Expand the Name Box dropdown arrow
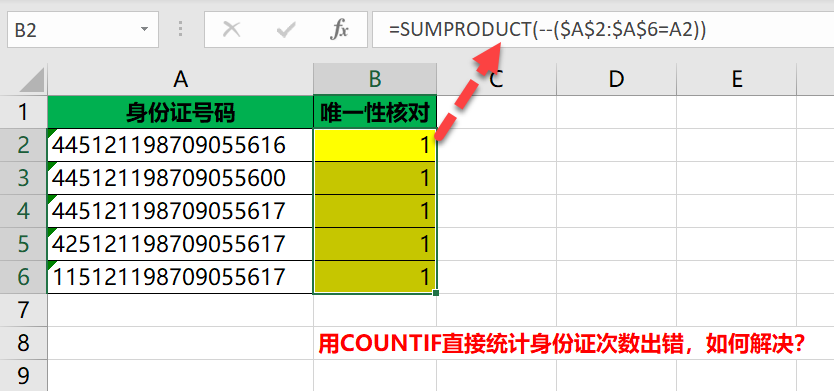Image resolution: width=834 pixels, height=391 pixels. [x=144, y=30]
